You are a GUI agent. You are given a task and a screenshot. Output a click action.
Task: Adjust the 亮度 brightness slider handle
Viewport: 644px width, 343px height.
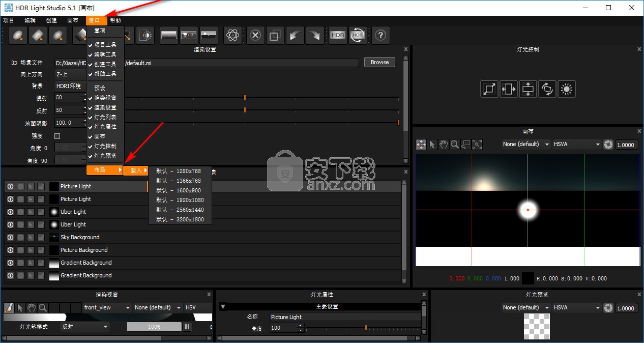click(366, 328)
